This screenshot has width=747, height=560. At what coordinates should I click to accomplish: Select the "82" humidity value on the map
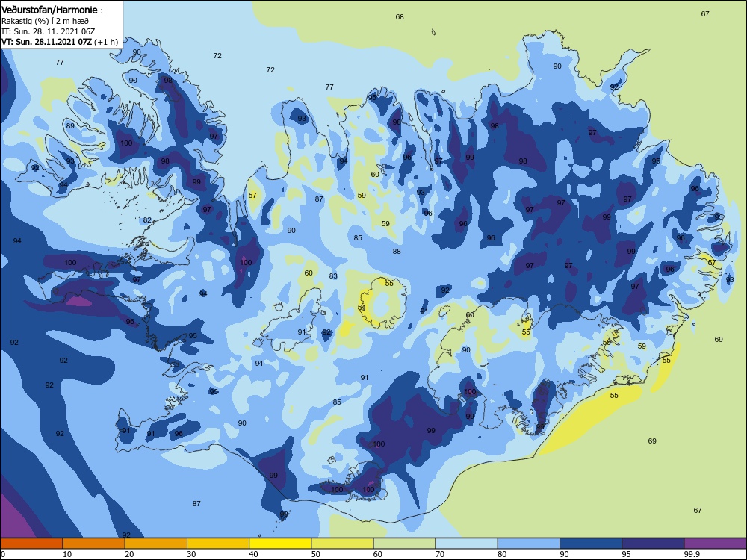click(x=148, y=220)
